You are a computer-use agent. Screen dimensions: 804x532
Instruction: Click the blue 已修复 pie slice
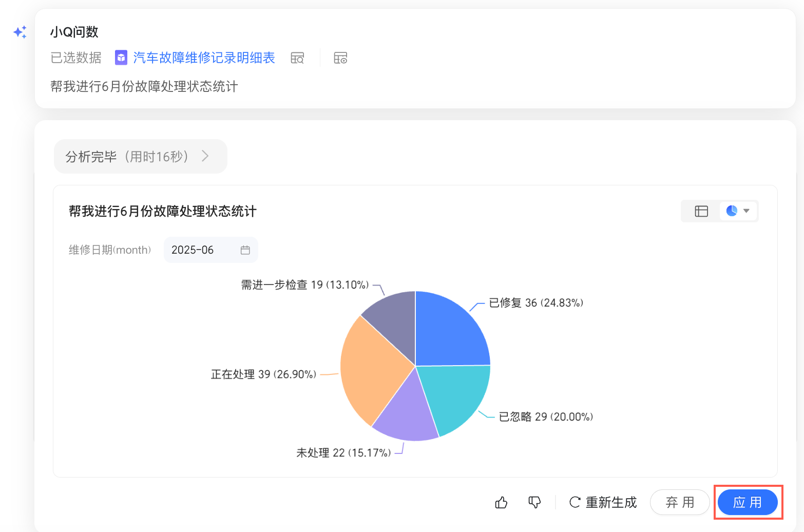[449, 334]
